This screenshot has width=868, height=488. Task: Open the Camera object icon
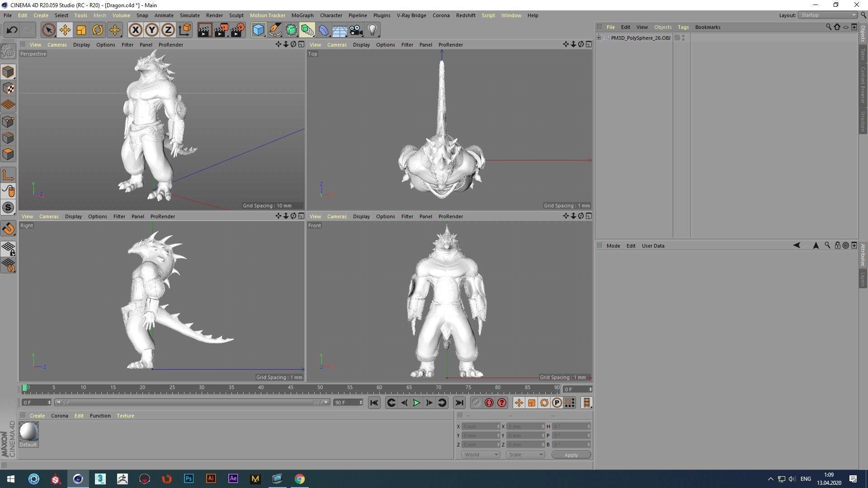click(356, 30)
